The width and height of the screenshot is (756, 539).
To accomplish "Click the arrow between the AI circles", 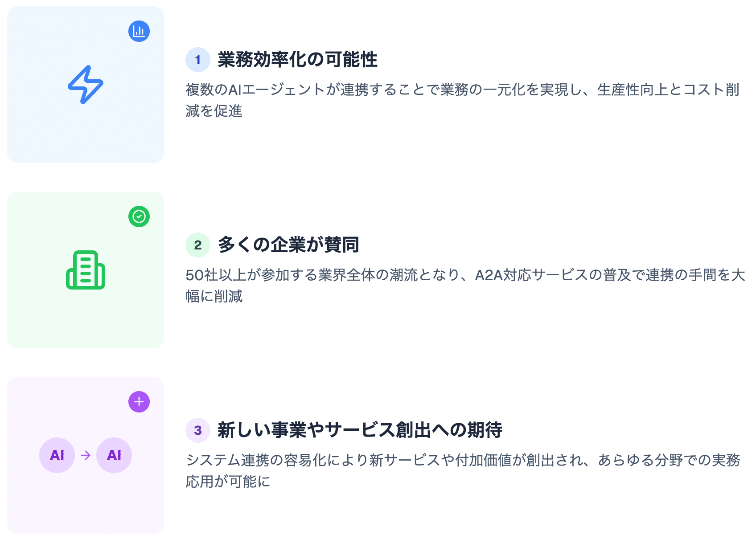I will [x=86, y=455].
